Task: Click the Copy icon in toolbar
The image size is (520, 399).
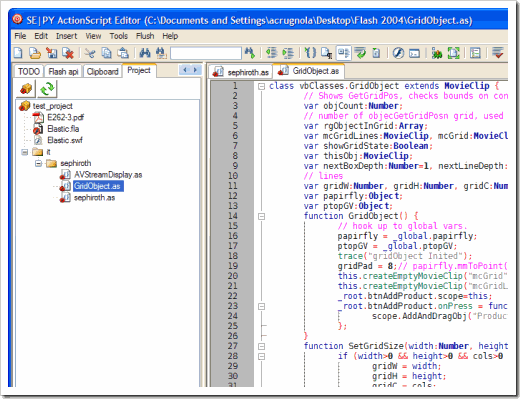Action: tap(106, 53)
